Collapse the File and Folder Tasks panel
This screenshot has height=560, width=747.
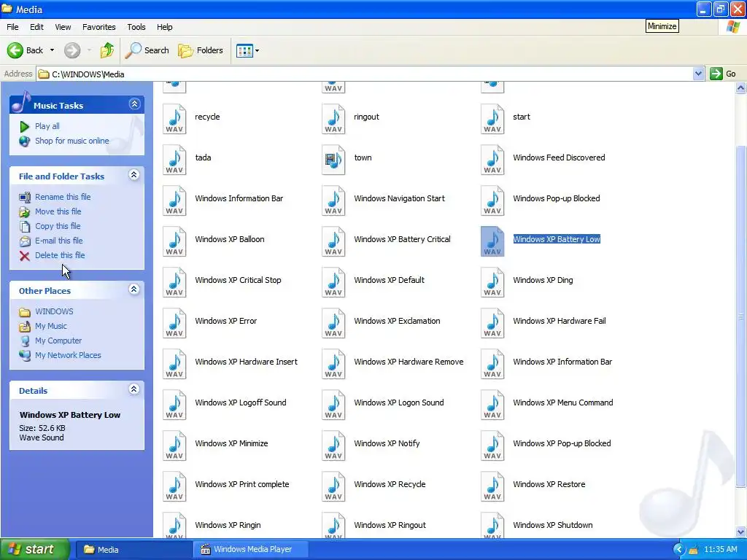134,175
